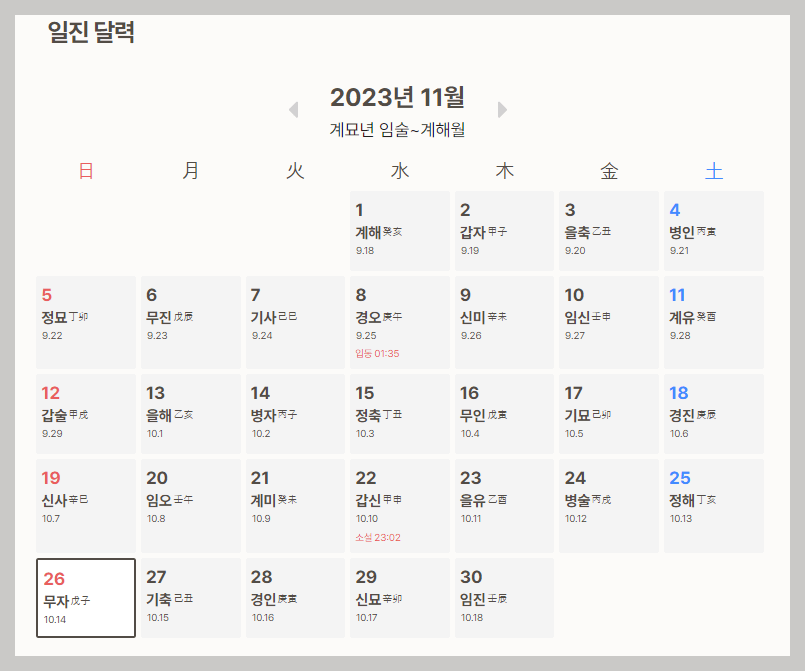
Task: Select November 11 계유 date cell
Action: click(x=713, y=320)
